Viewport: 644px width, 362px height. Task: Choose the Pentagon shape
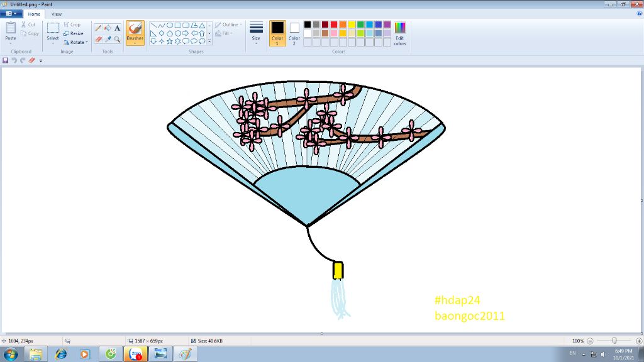pos(170,33)
